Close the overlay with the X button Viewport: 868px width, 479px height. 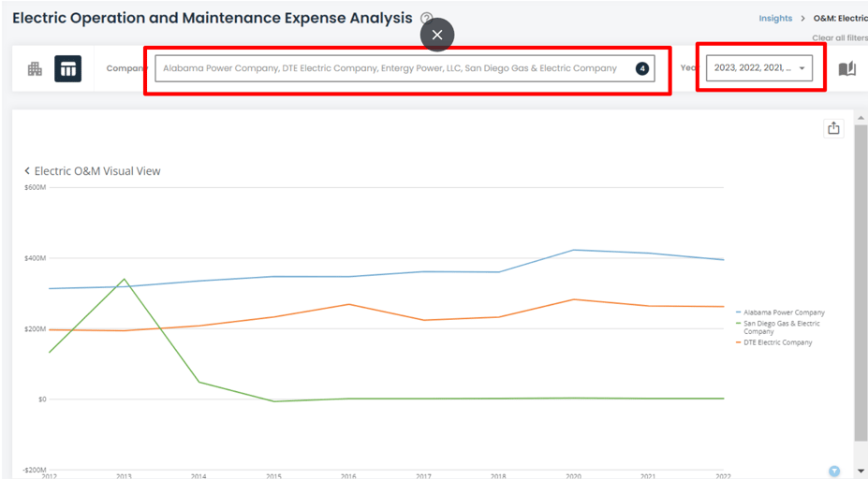(437, 35)
